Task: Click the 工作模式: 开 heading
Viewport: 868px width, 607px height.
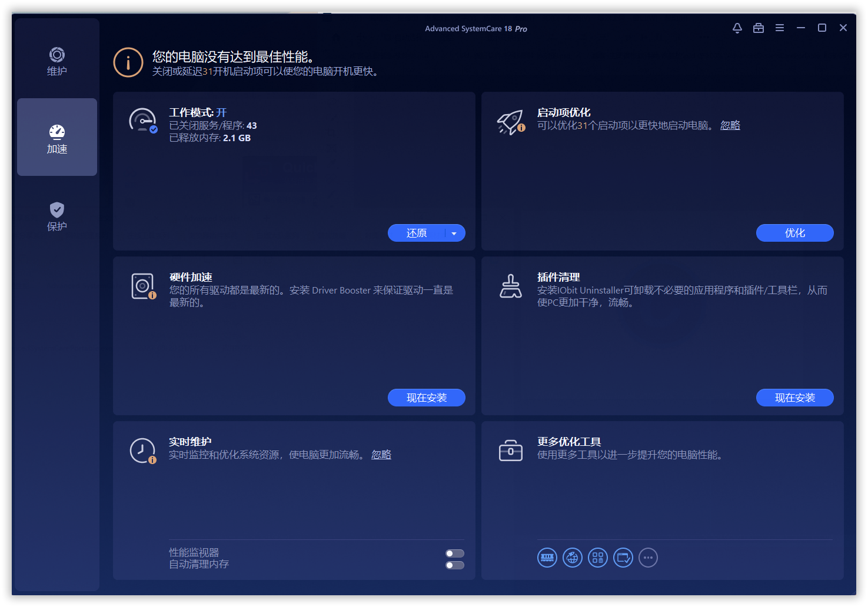Action: (198, 112)
